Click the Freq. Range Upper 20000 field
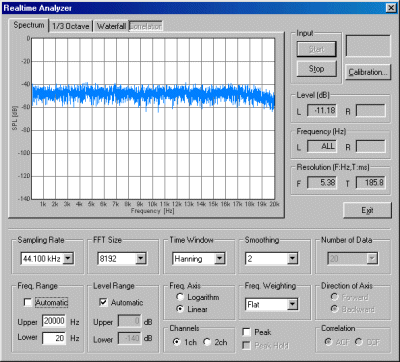 point(54,321)
